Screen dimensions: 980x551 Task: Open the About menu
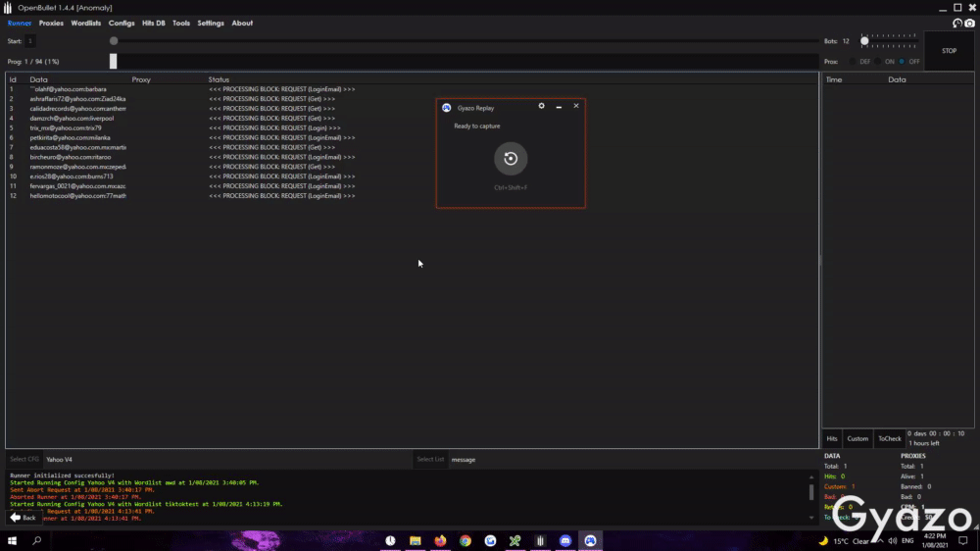pos(242,24)
